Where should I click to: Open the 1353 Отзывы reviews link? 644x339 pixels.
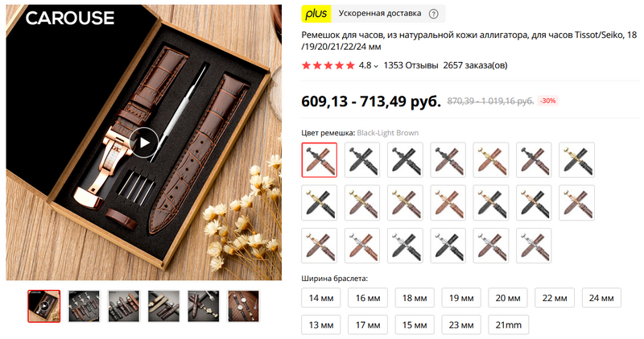click(x=411, y=65)
